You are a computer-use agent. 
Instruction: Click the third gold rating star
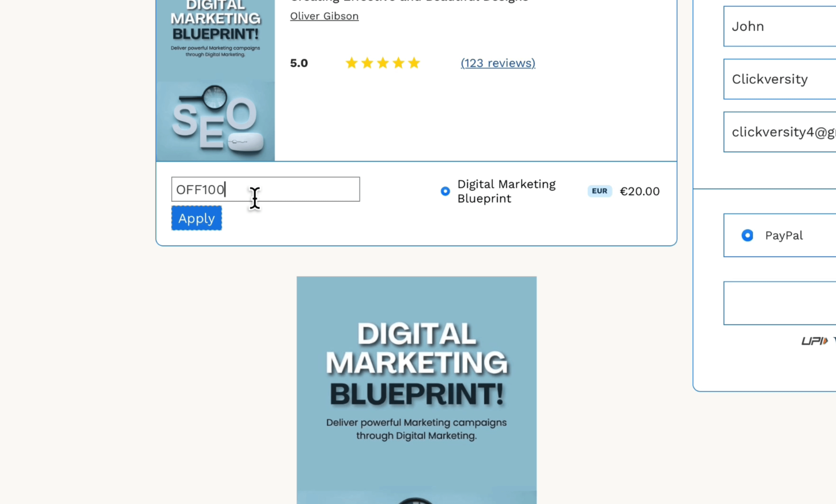tap(383, 63)
